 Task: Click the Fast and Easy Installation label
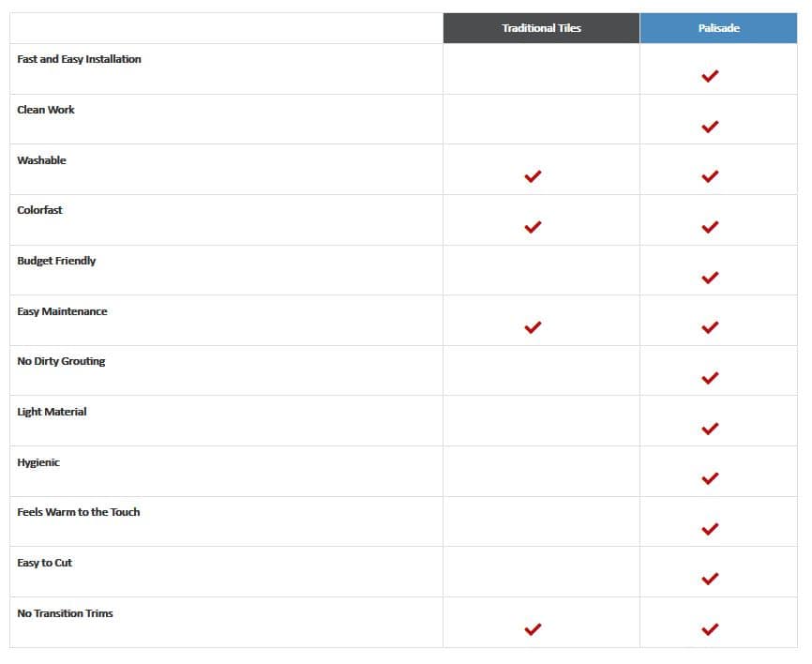79,59
